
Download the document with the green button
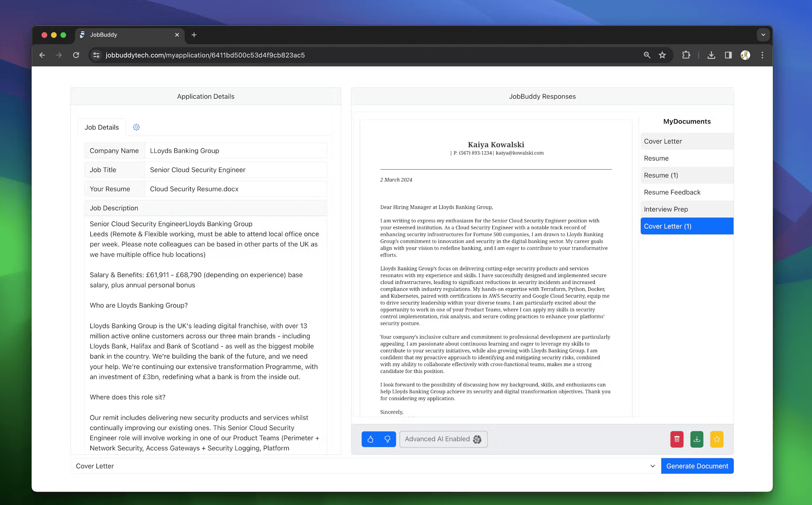697,439
